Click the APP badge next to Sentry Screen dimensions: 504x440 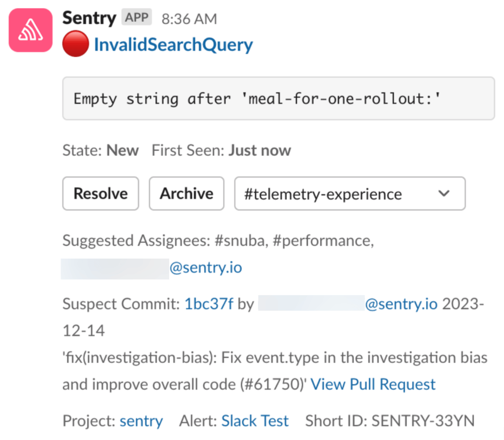pos(137,18)
